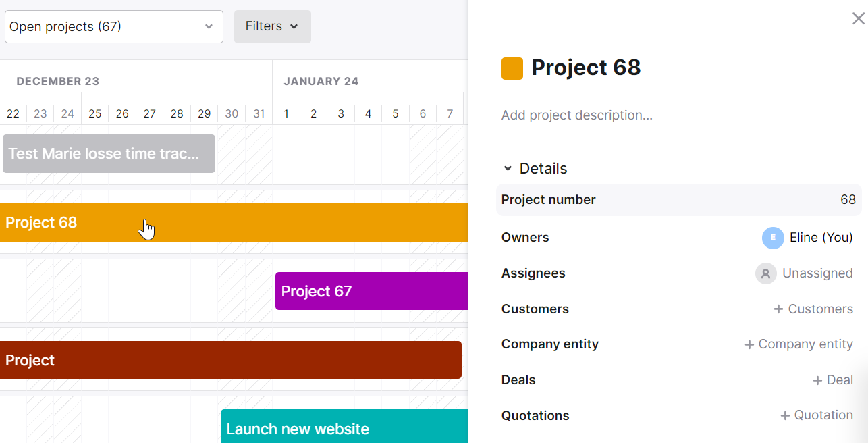Click the orange Project 68 color swatch
This screenshot has width=868, height=443.
tap(512, 68)
